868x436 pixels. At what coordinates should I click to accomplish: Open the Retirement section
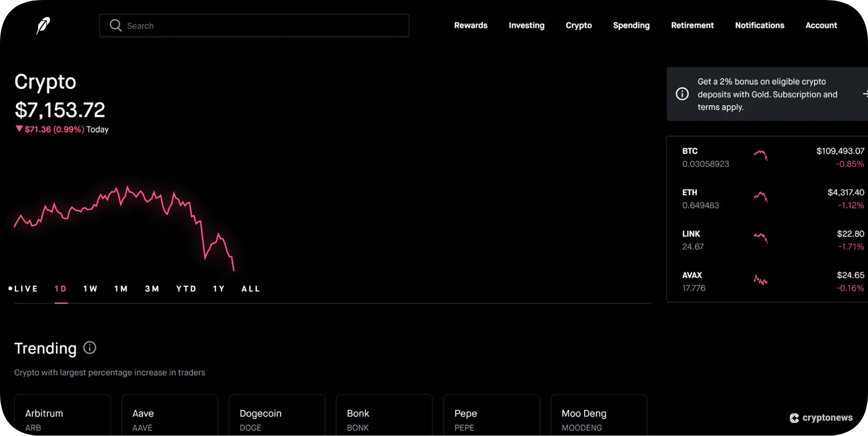692,25
